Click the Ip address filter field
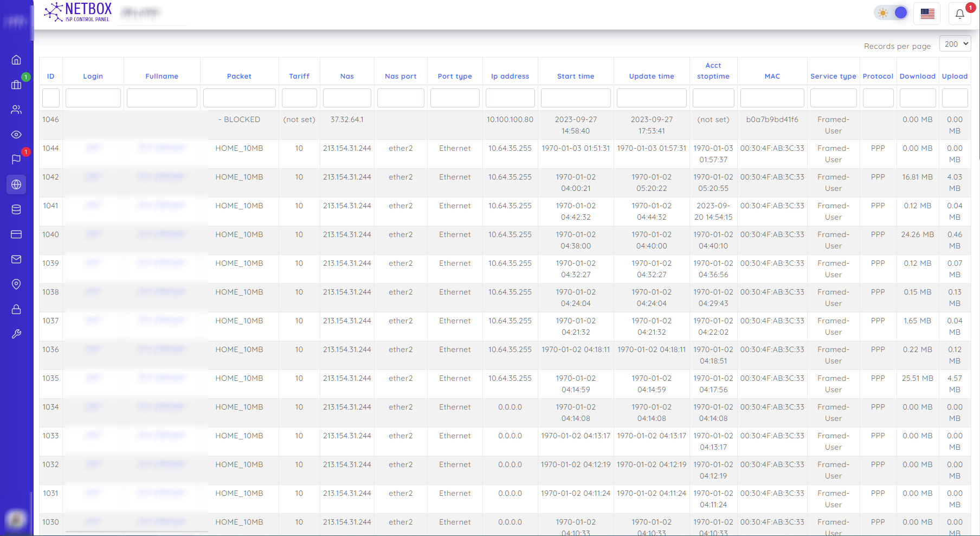 point(510,98)
